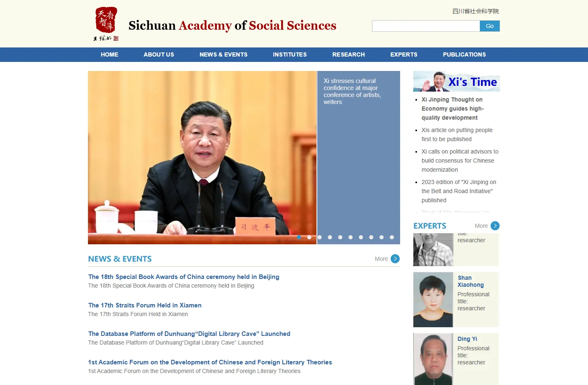Screen dimensions: 588x385
Task: Open the RESEARCH menu
Action: coord(349,54)
